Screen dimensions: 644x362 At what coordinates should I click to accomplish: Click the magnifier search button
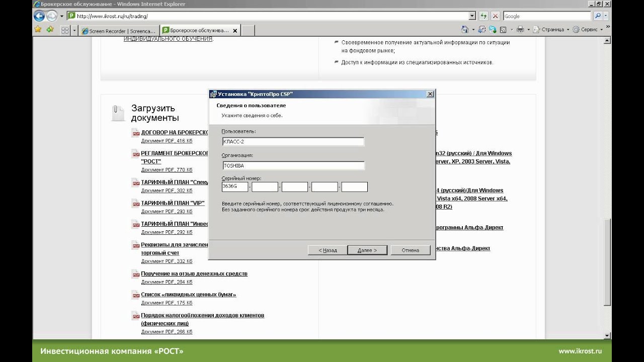coord(597,16)
